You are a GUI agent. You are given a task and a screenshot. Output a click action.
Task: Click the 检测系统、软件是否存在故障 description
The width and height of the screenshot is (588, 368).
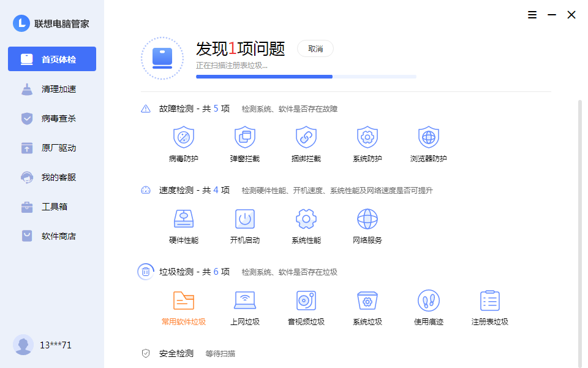(x=290, y=109)
